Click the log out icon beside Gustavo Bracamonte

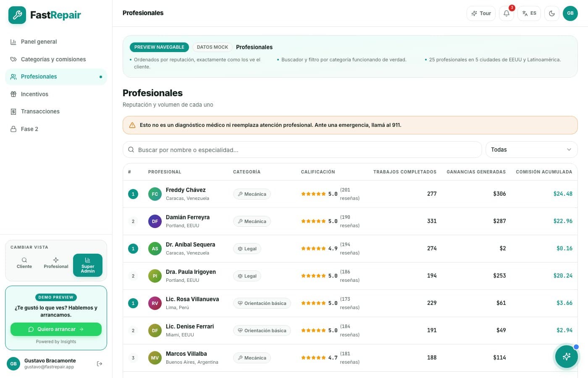pos(100,364)
